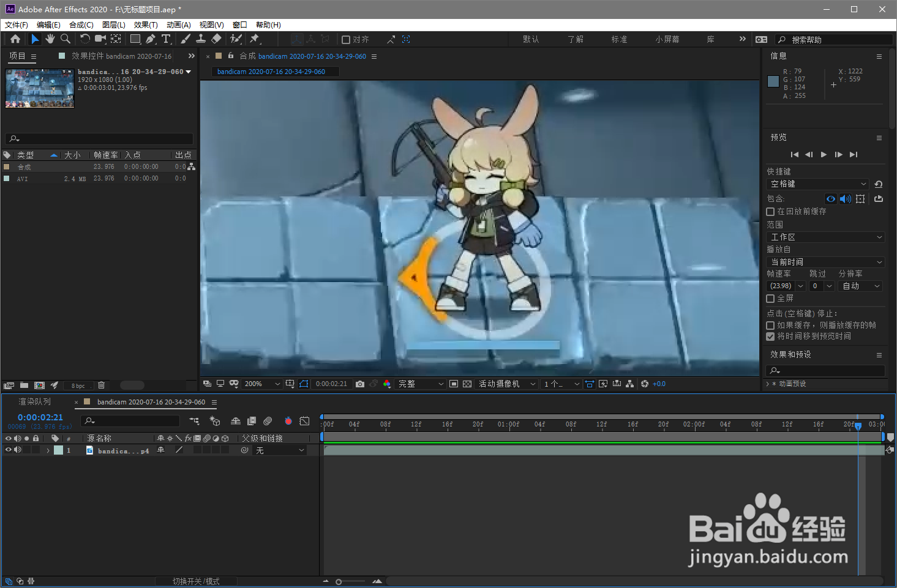The image size is (897, 588).
Task: Select the Horizontal Type tool
Action: 166,39
